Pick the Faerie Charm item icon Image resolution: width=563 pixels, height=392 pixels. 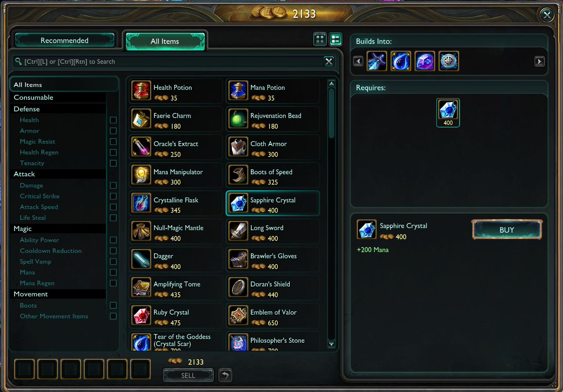pyautogui.click(x=141, y=119)
